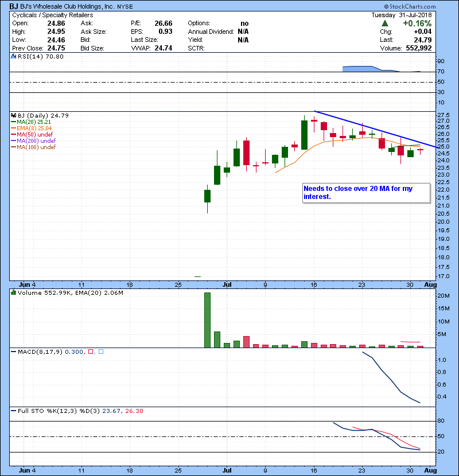This screenshot has height=476, width=459.
Task: Click the stochastic %D value 26.30
Action: [x=134, y=411]
